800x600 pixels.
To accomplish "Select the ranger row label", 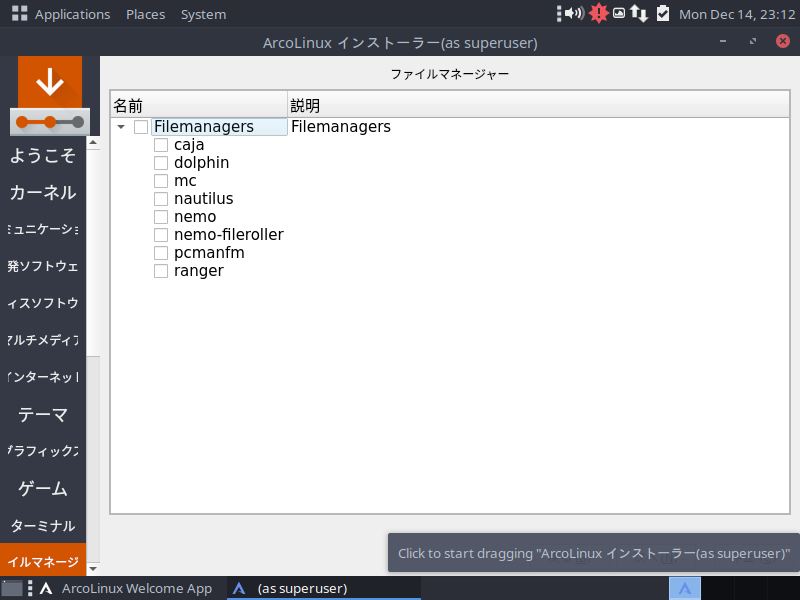I will click(198, 271).
